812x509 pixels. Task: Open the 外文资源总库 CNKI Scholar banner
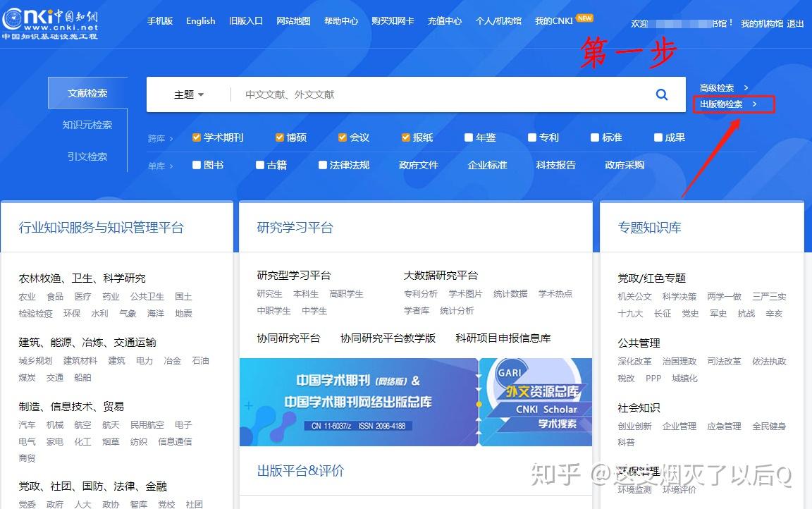pos(536,402)
